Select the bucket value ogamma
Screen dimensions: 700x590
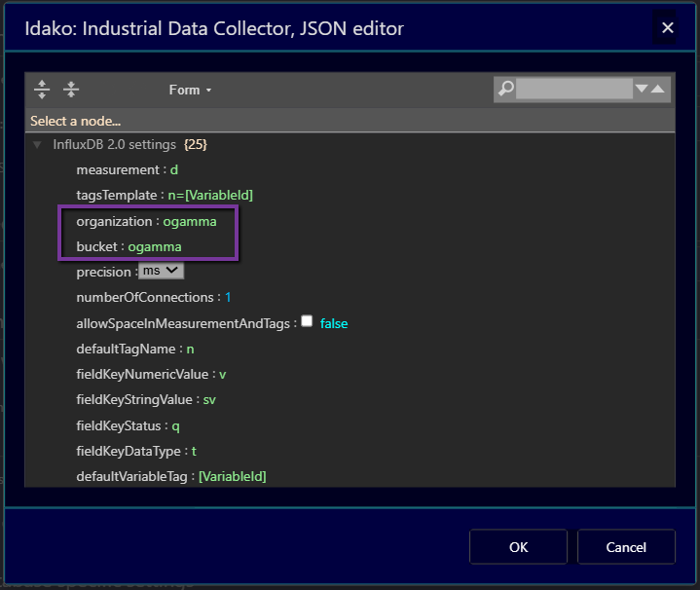[155, 246]
